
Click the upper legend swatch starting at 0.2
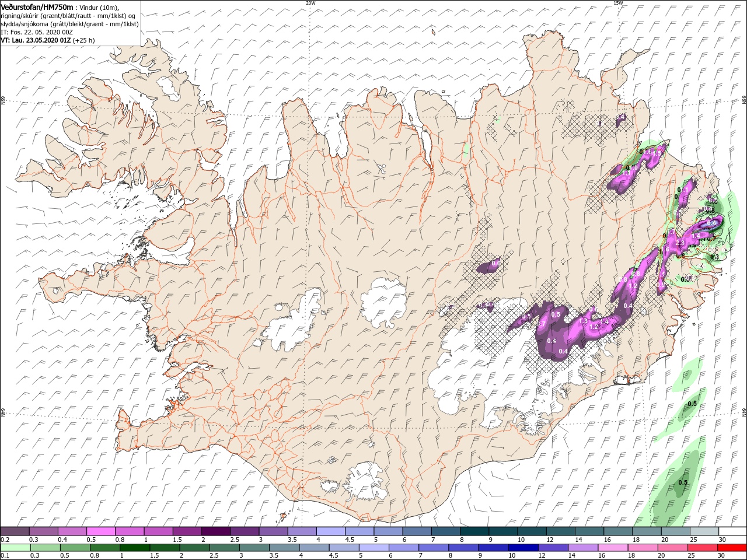coord(15,531)
